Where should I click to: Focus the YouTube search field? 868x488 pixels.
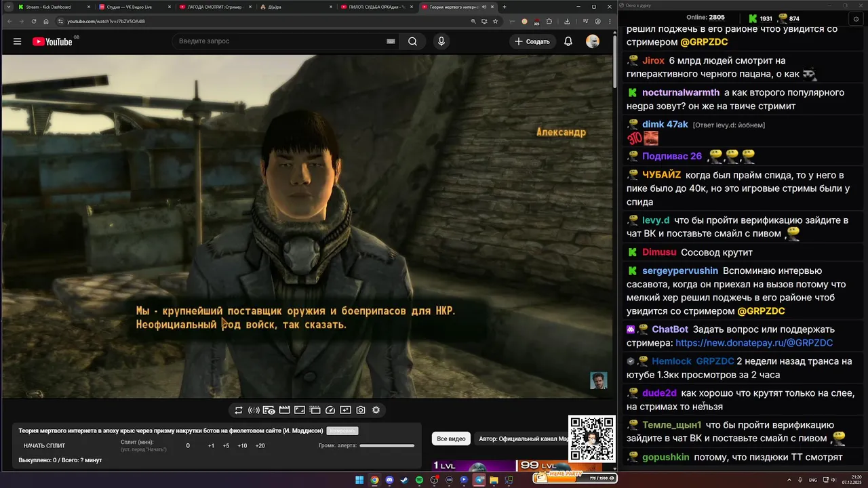tap(278, 41)
